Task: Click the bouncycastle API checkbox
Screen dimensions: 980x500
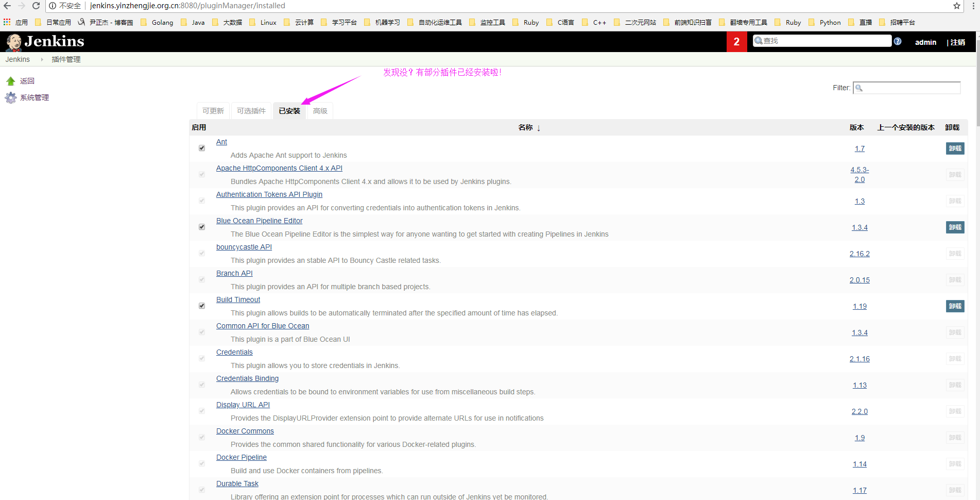Action: click(x=202, y=253)
